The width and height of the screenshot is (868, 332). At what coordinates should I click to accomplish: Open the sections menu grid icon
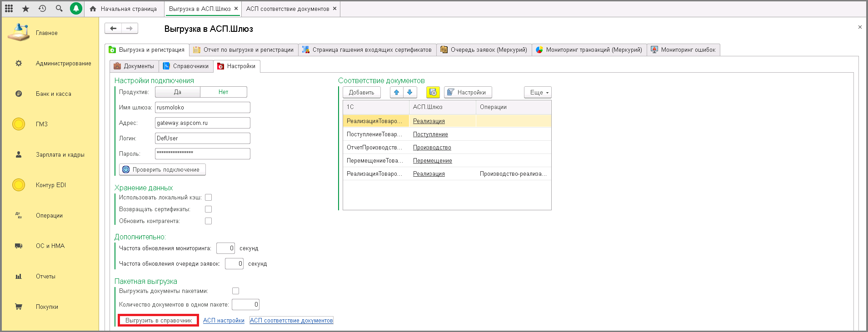point(9,9)
